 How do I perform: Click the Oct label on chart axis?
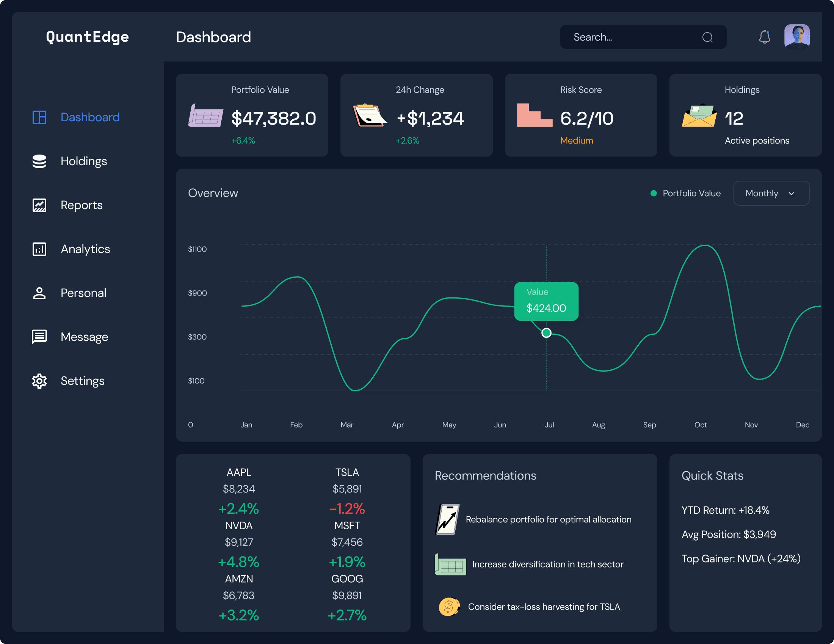coord(700,425)
